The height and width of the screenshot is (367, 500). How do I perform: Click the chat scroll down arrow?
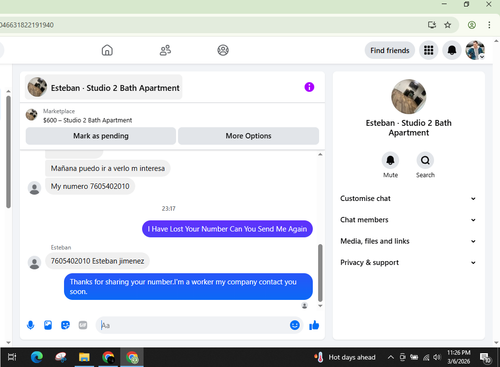[x=320, y=306]
